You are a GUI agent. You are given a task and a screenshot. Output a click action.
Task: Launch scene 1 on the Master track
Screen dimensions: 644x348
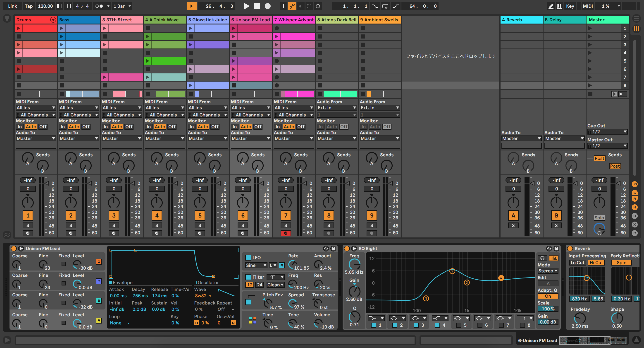(x=591, y=28)
